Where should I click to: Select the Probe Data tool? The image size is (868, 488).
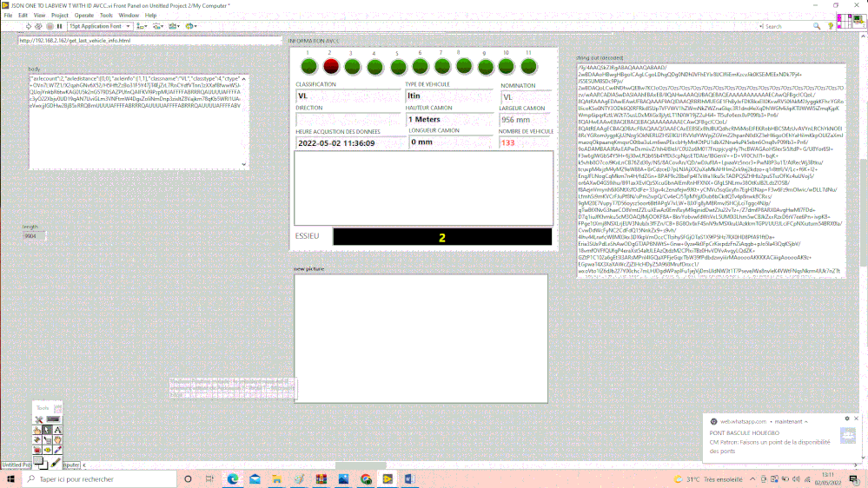pyautogui.click(x=47, y=450)
